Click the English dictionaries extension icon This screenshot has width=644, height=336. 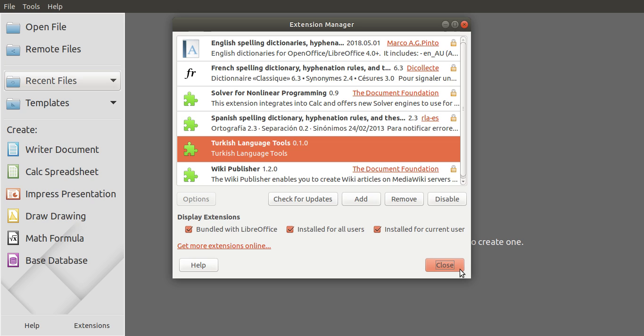click(190, 48)
